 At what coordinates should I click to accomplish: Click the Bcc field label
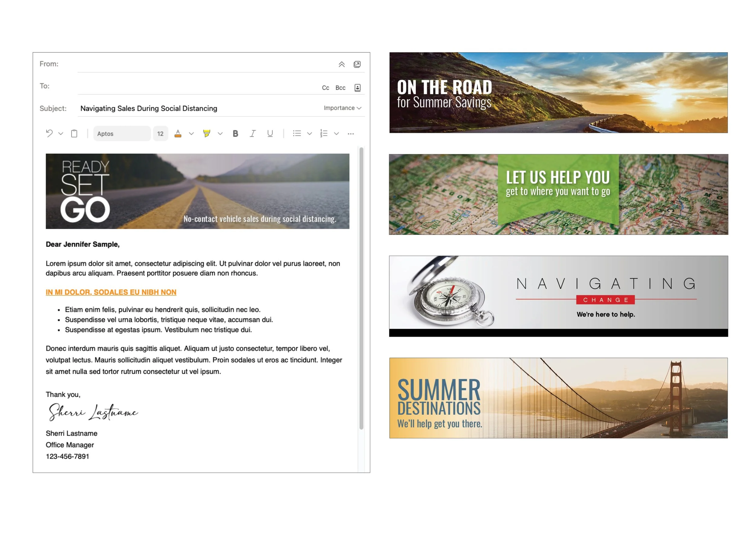pos(340,88)
